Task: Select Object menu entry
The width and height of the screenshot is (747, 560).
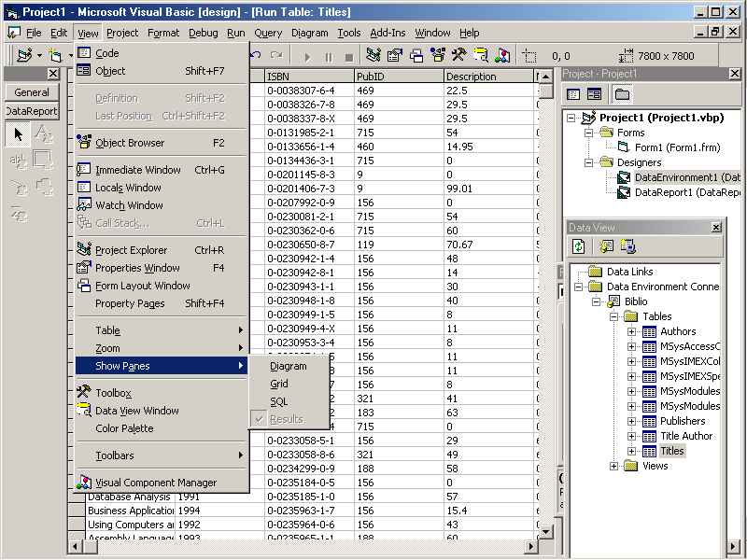Action: (162, 71)
